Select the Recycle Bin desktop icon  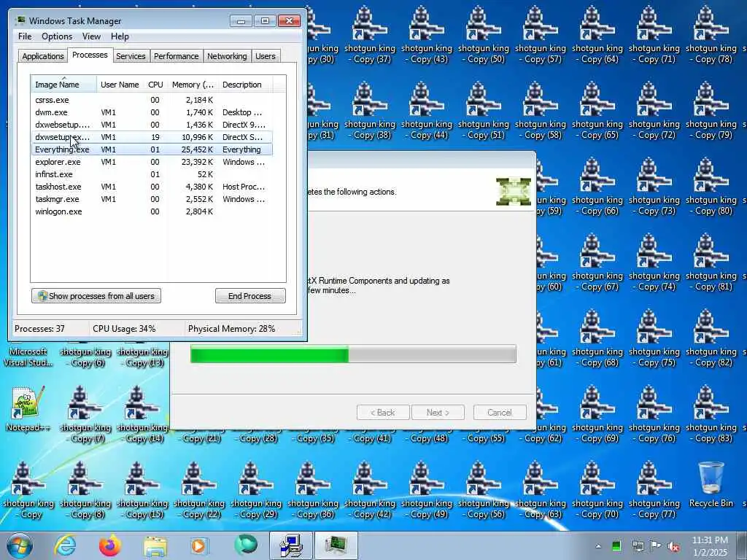(x=711, y=485)
